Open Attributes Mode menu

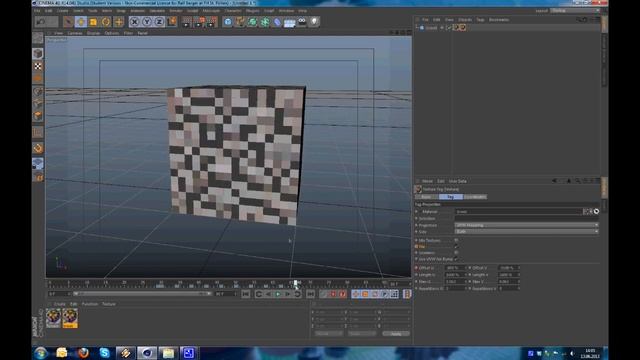427,181
